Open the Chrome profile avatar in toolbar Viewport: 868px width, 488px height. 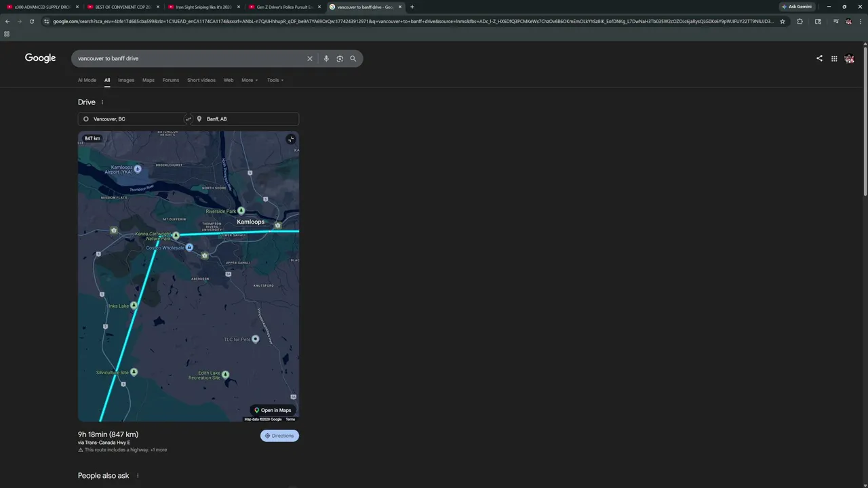point(848,21)
